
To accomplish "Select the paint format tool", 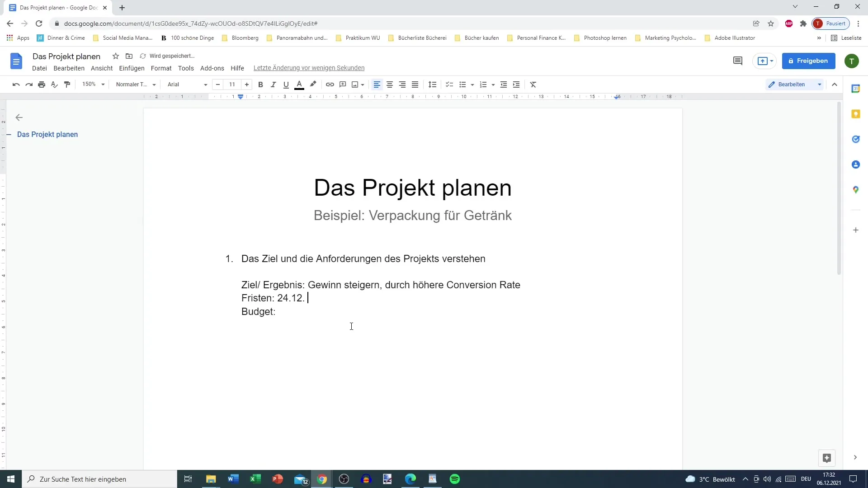I will pyautogui.click(x=67, y=84).
